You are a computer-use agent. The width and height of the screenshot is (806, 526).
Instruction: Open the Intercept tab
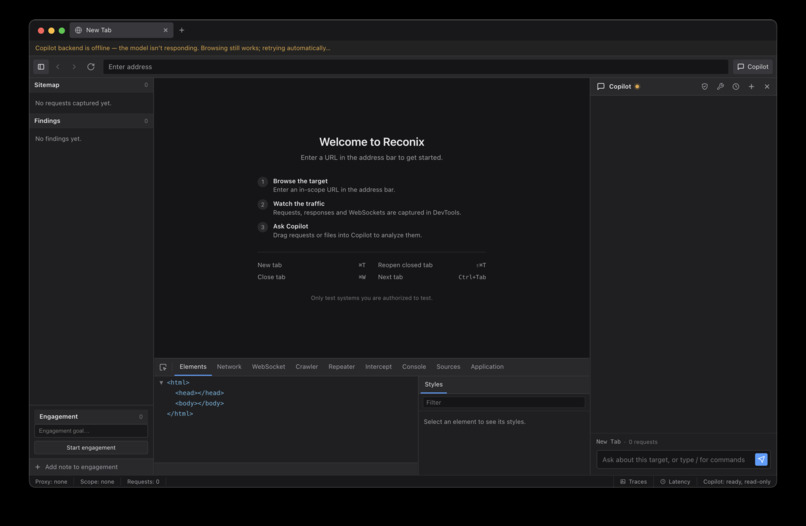pos(378,367)
